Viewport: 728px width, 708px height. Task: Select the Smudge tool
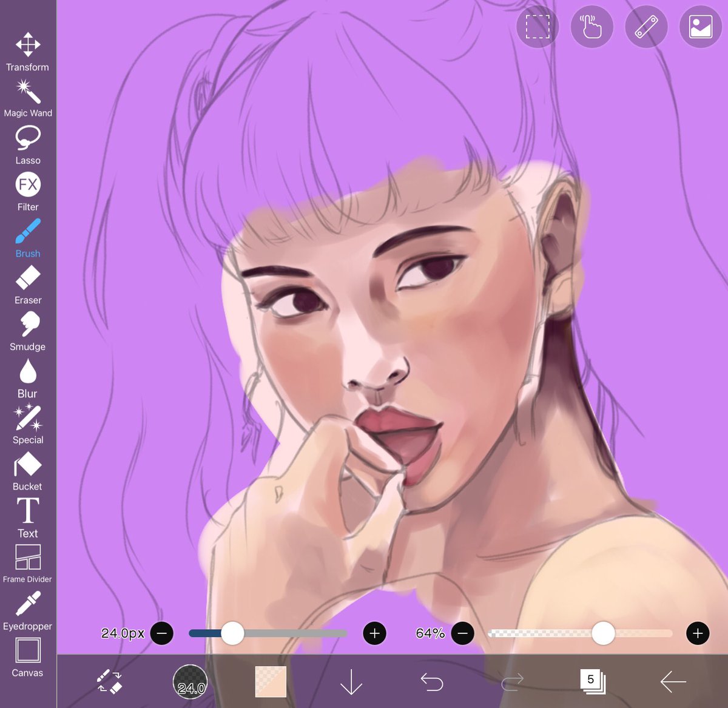pyautogui.click(x=28, y=332)
